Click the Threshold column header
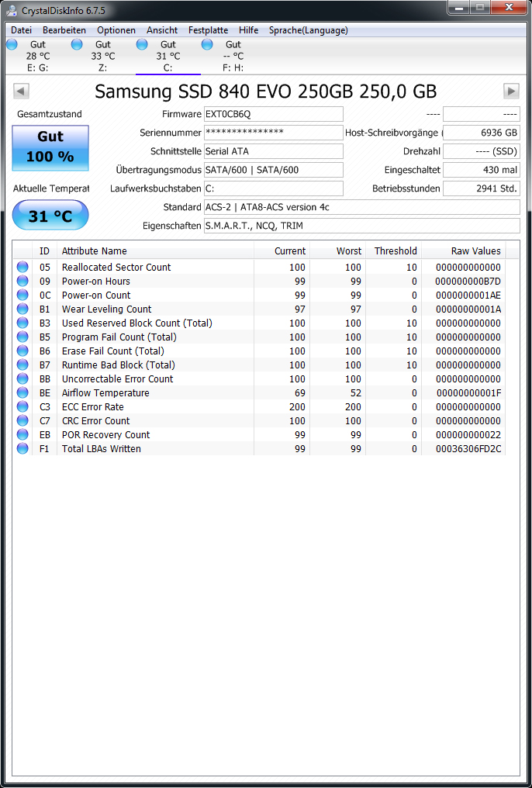532x788 pixels. (393, 251)
